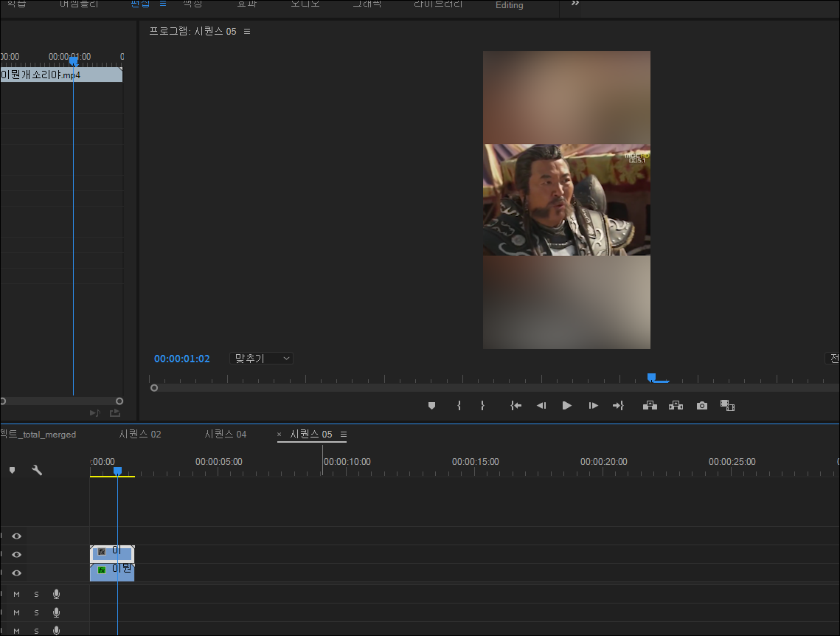Open playback resolution dropdown at right edge
This screenshot has height=636, width=840.
coord(832,359)
